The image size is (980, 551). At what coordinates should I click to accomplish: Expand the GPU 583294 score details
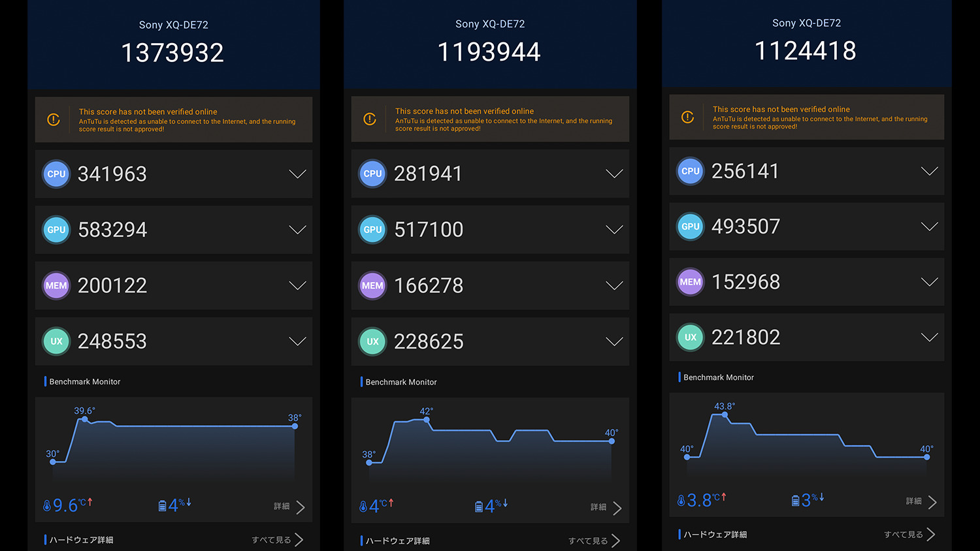pyautogui.click(x=297, y=230)
